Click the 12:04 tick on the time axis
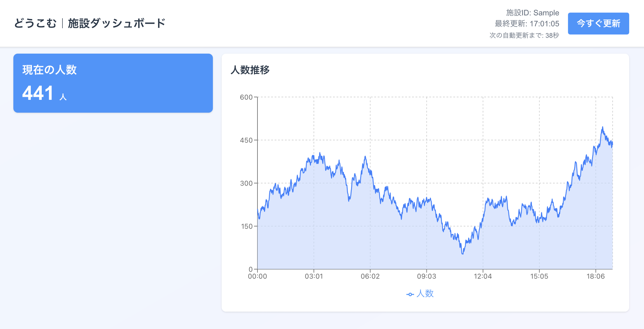 tap(483, 277)
